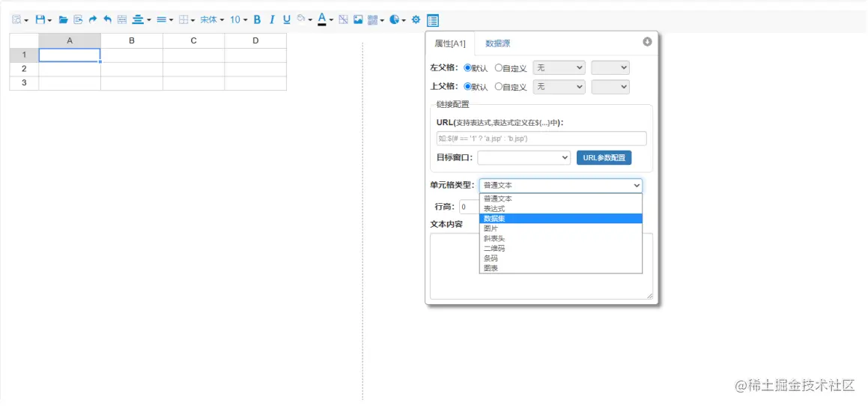Select row header 1

[x=25, y=55]
